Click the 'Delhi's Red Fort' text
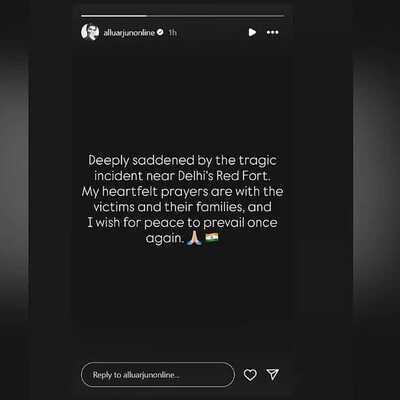 pyautogui.click(x=223, y=176)
